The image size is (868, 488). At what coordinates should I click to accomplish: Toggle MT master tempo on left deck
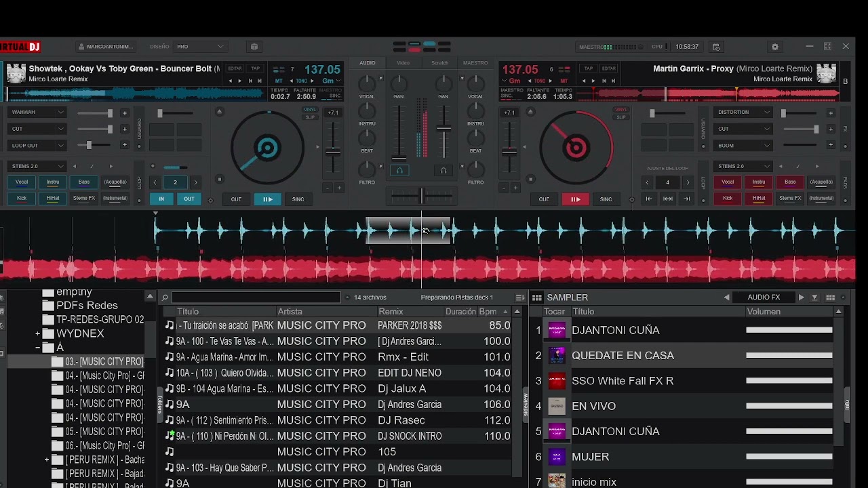pos(279,81)
